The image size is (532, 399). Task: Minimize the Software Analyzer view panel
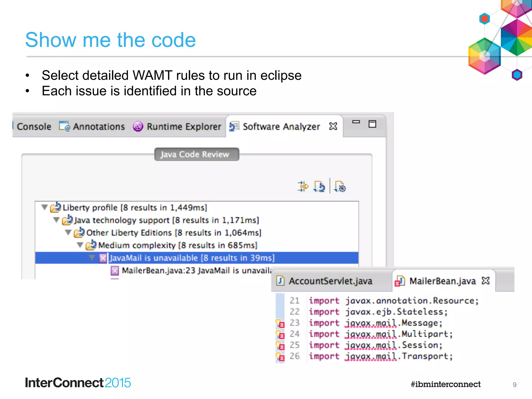pos(356,122)
